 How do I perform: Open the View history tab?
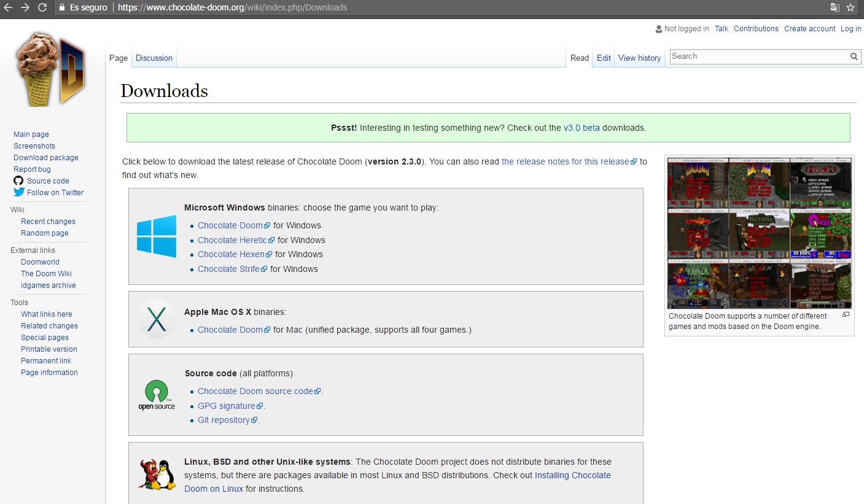point(639,58)
